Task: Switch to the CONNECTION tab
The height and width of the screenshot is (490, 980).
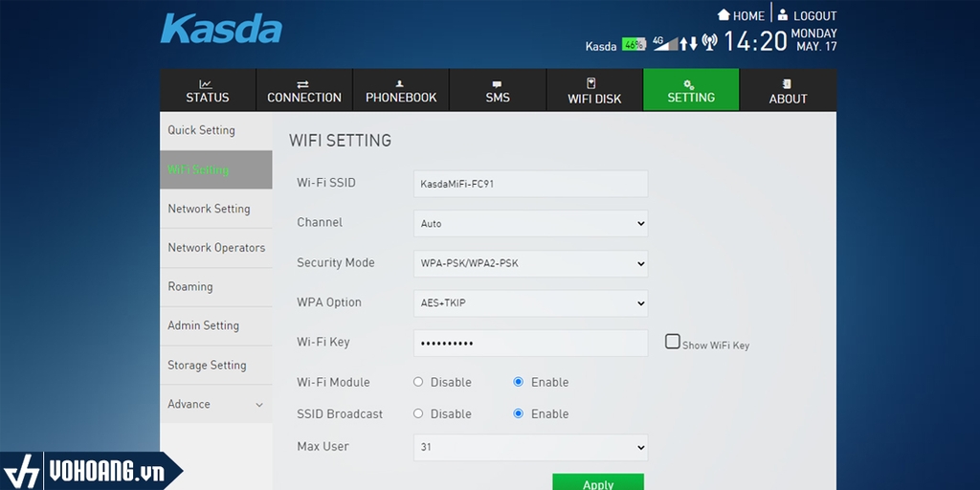Action: 304,90
